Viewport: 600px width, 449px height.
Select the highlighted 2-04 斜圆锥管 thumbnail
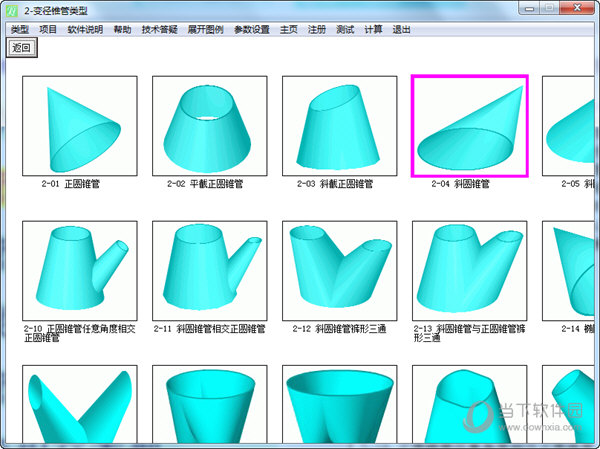point(470,126)
